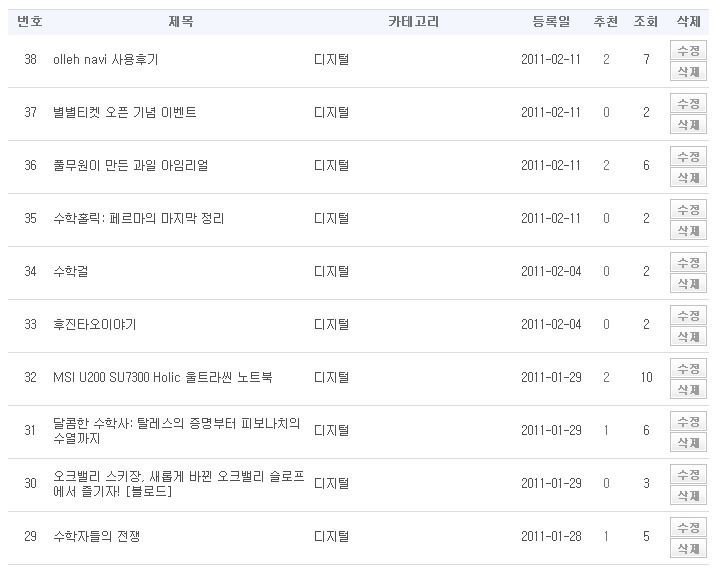720x575 pixels.
Task: Open 풀무원이 만든 과일 아임리얼 post
Action: pos(130,165)
